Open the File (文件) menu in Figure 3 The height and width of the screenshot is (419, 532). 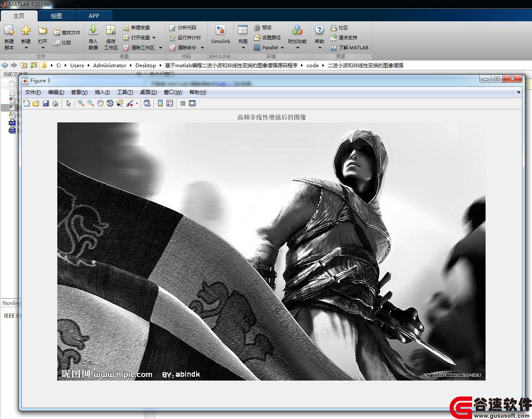coord(33,92)
